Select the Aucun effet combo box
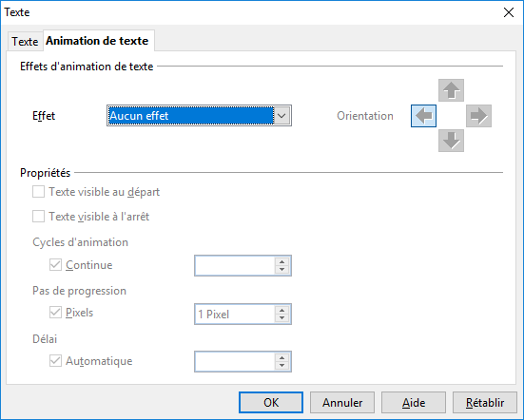The width and height of the screenshot is (524, 420). [199, 116]
